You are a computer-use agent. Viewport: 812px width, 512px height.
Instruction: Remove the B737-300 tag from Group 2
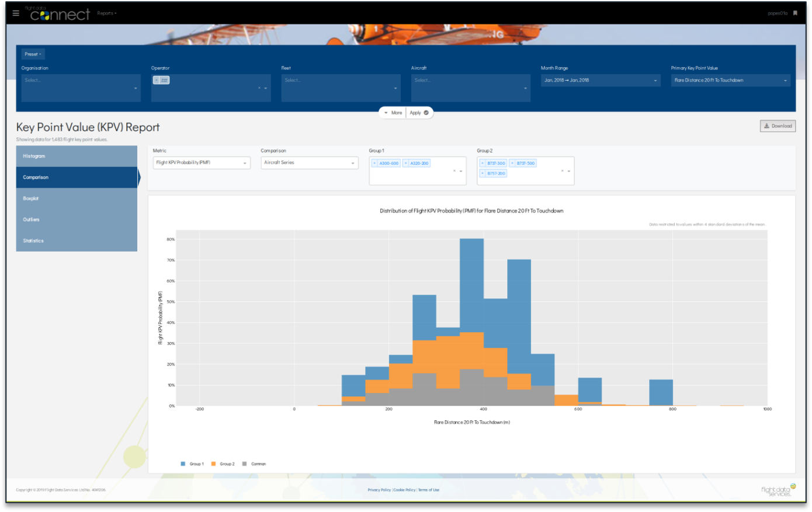click(x=483, y=163)
